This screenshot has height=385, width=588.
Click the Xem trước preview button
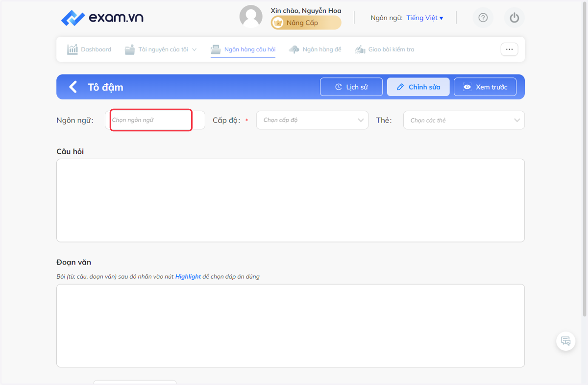(x=485, y=87)
